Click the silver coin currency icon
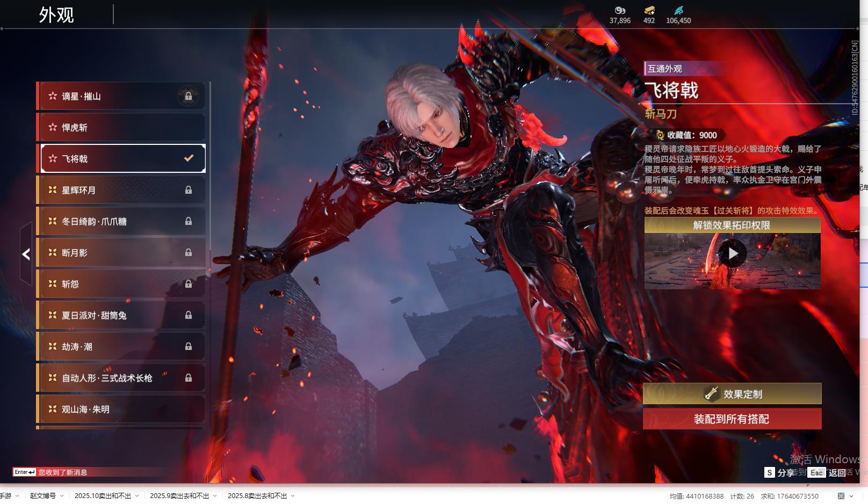Screen dimensions: 868x504 coord(620,10)
